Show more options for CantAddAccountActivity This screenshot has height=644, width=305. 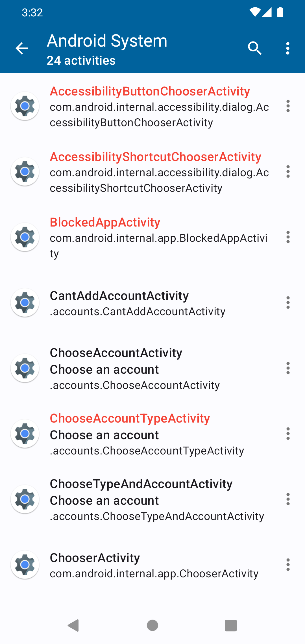(x=288, y=303)
